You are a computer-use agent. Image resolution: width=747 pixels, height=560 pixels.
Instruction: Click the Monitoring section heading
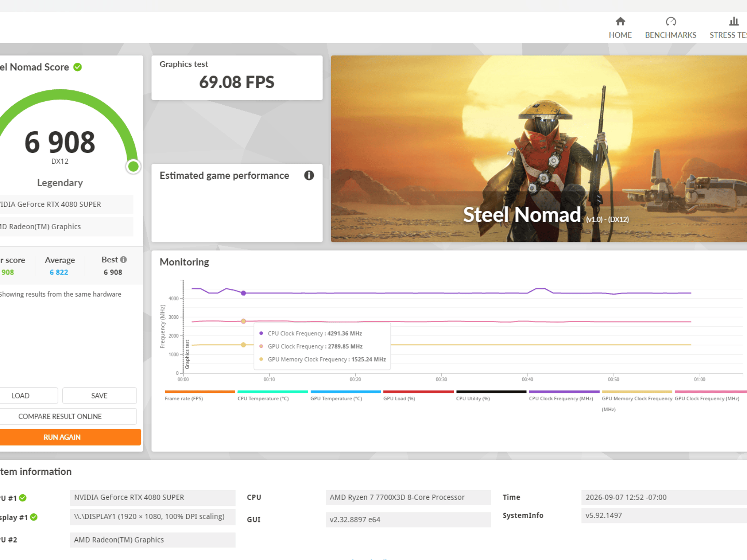184,262
